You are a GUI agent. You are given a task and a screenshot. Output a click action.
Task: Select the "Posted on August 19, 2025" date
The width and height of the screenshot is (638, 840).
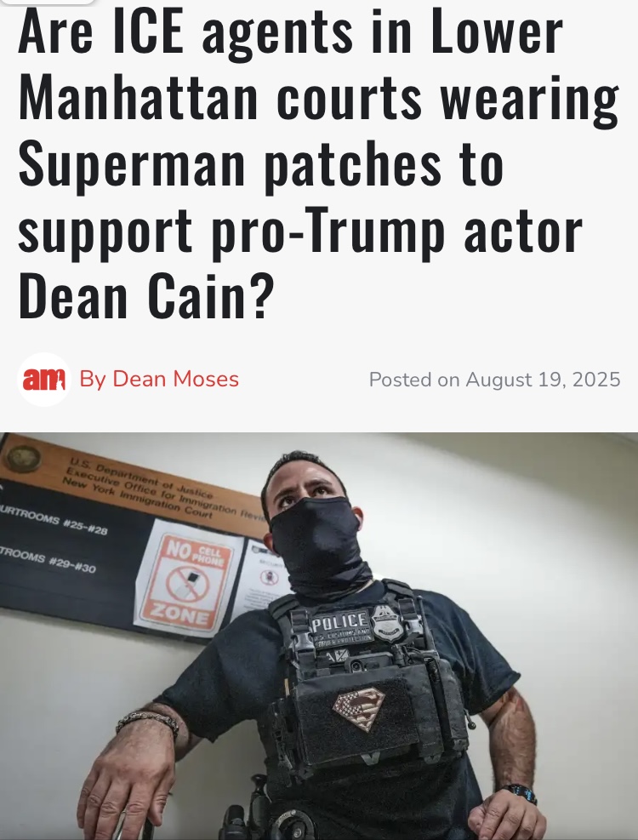click(x=494, y=380)
